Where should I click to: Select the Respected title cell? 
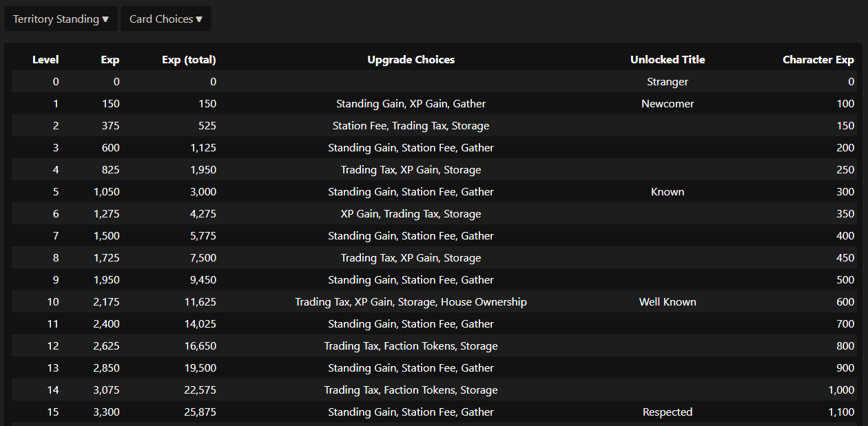click(x=668, y=412)
